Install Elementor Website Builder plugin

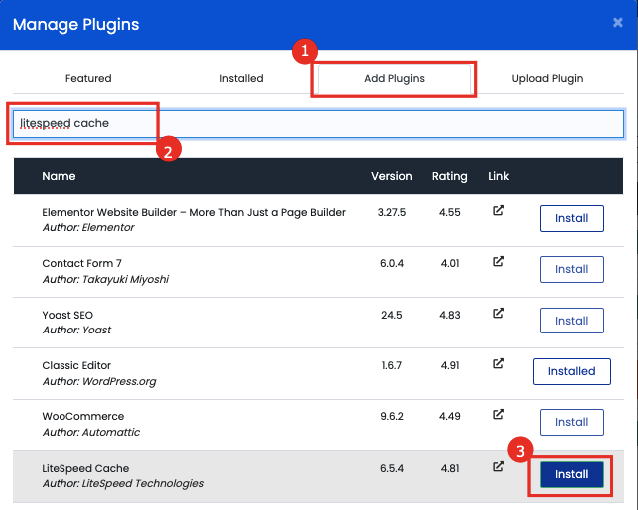point(572,219)
